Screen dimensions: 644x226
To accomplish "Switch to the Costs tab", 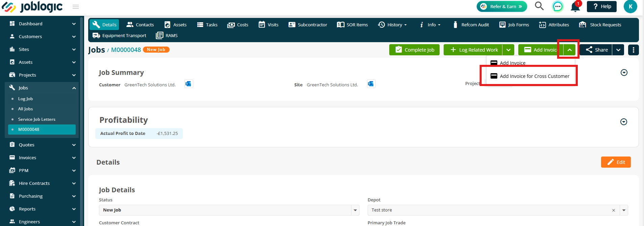I will pyautogui.click(x=238, y=25).
